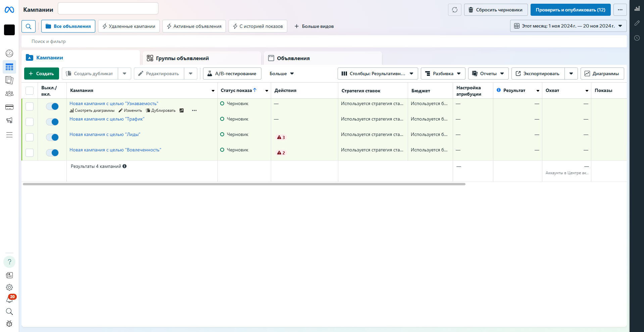
Task: Open notifications bell with 20 badge
Action: coord(10,299)
